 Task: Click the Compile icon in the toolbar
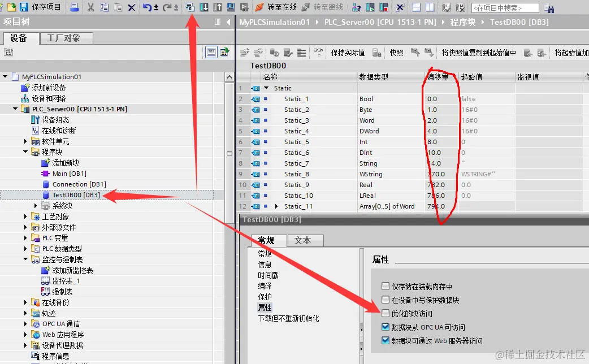(x=190, y=7)
